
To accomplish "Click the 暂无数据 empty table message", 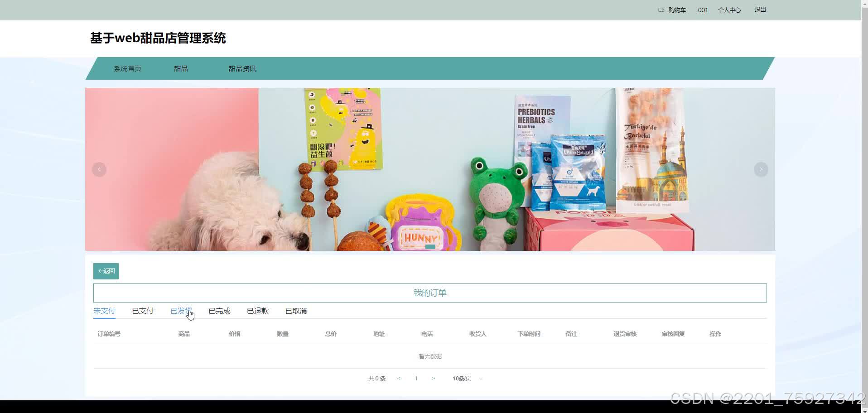I will (x=430, y=356).
